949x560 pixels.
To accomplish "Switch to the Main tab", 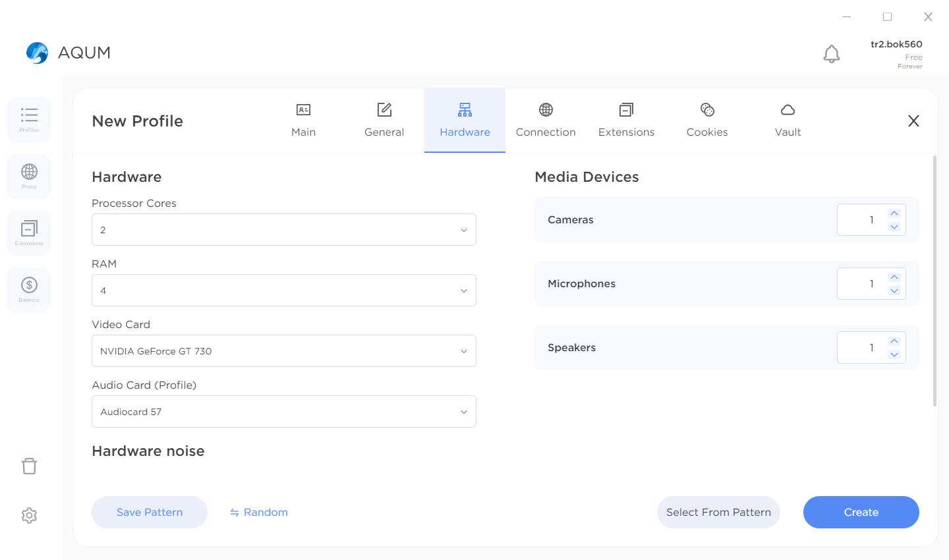I will pyautogui.click(x=303, y=121).
